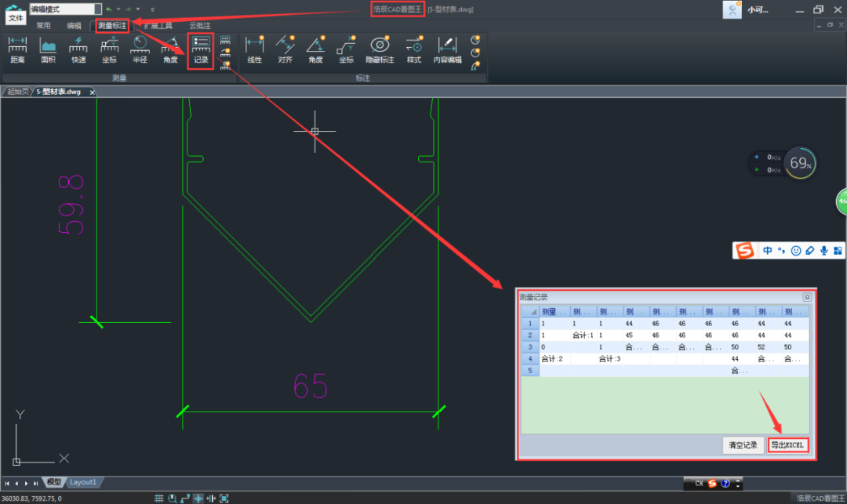Open the 样式 dimension style tool

(414, 49)
